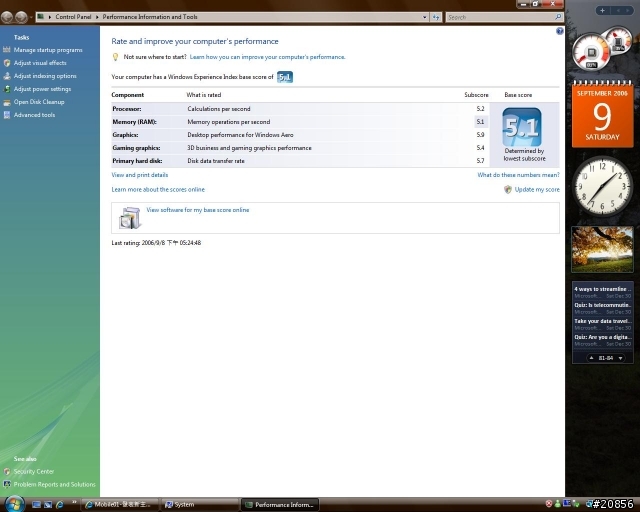Viewport: 640px width, 512px height.
Task: Open 'Quiz: Is telecommuting' feed headline
Action: (x=602, y=305)
